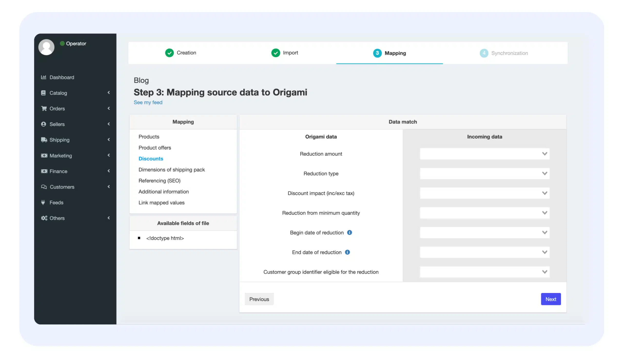Click the blue Next button
Image resolution: width=624 pixels, height=364 pixels.
point(551,299)
